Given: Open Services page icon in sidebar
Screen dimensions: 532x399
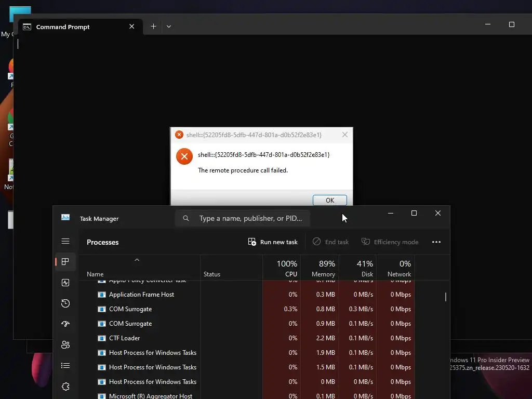Looking at the screenshot, I should (x=65, y=387).
